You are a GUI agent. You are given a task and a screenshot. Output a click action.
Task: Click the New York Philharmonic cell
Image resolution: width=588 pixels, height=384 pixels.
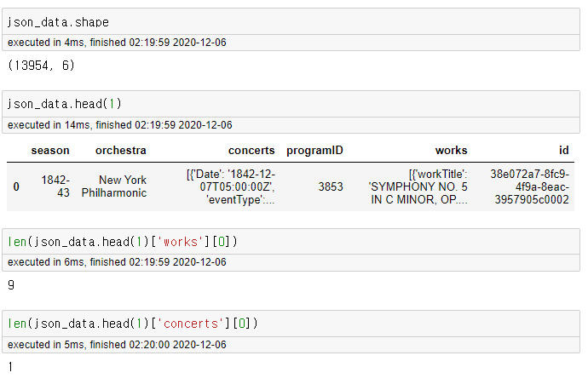[114, 186]
